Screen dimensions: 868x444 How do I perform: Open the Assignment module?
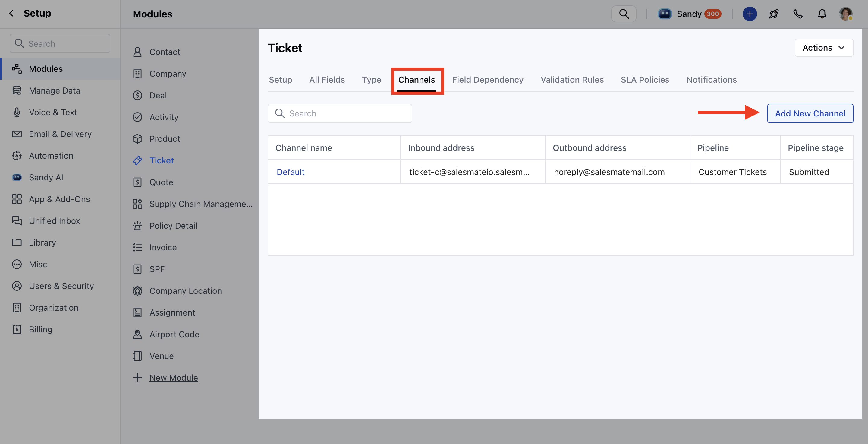point(172,312)
